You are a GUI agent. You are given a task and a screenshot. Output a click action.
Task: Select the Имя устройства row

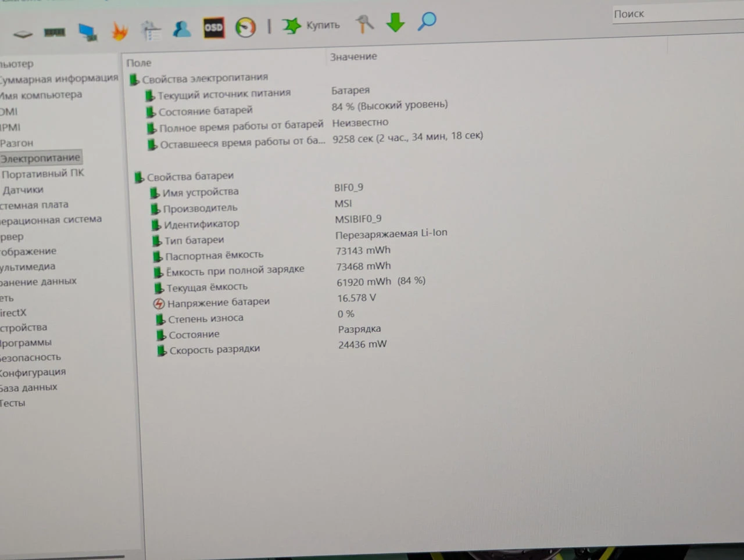pyautogui.click(x=201, y=192)
